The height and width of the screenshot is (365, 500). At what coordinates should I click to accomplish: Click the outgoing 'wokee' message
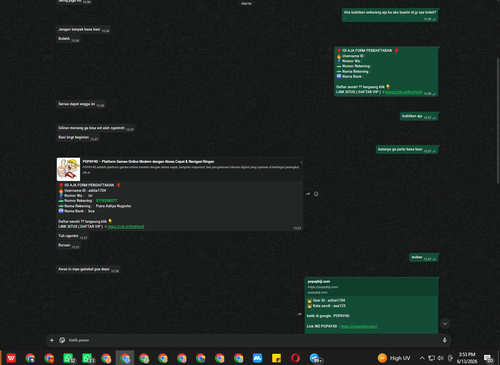[x=424, y=257]
